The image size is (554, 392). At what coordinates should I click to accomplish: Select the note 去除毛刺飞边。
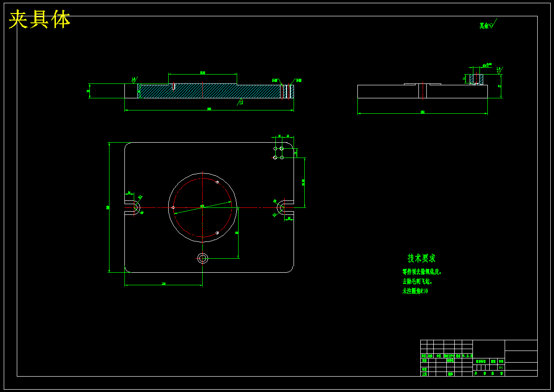417,282
